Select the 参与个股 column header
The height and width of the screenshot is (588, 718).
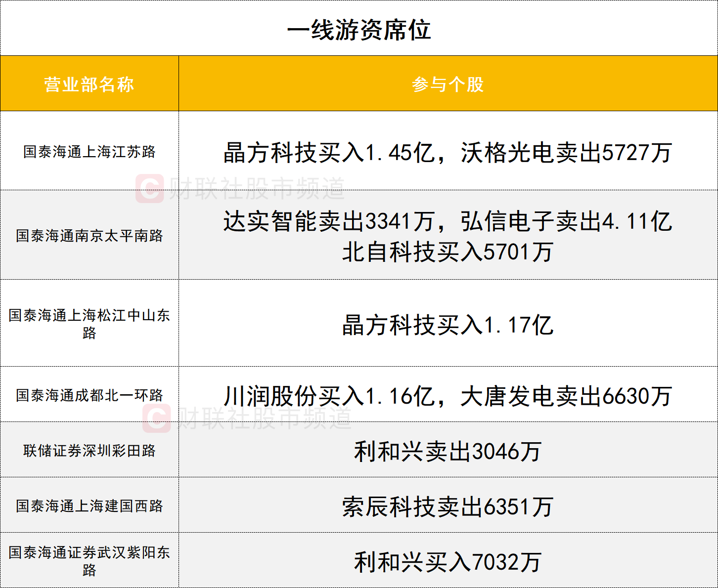[448, 84]
